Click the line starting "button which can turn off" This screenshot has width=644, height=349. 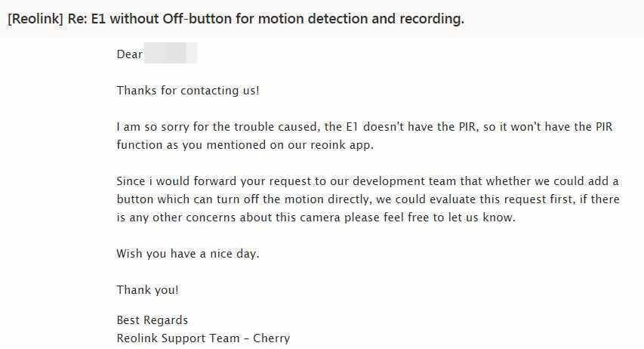[x=368, y=199]
